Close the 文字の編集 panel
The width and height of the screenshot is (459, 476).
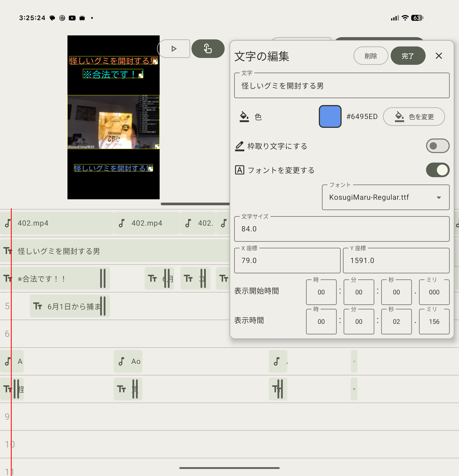tap(439, 56)
